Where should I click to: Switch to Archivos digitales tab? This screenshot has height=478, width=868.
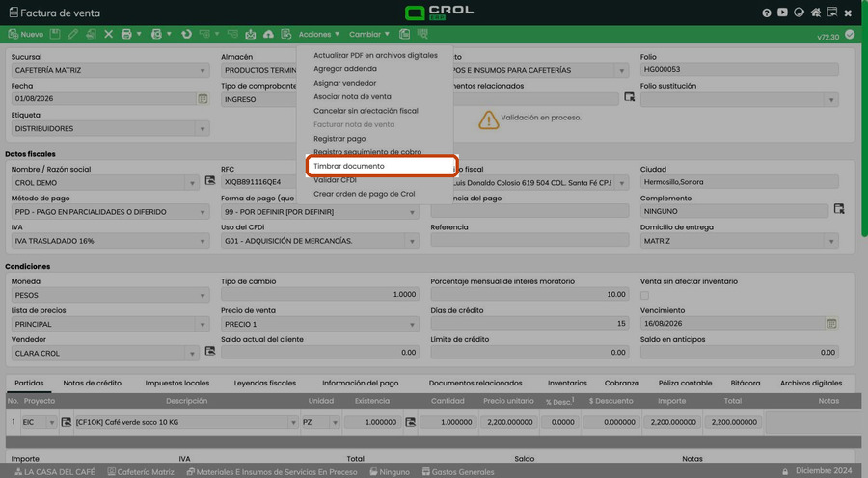click(811, 383)
